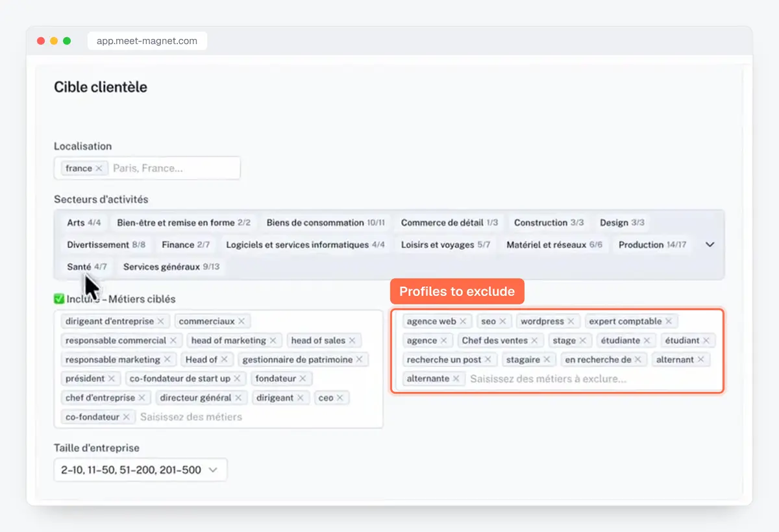
Task: Remove excluded 'wordpress' tag
Action: pyautogui.click(x=571, y=321)
